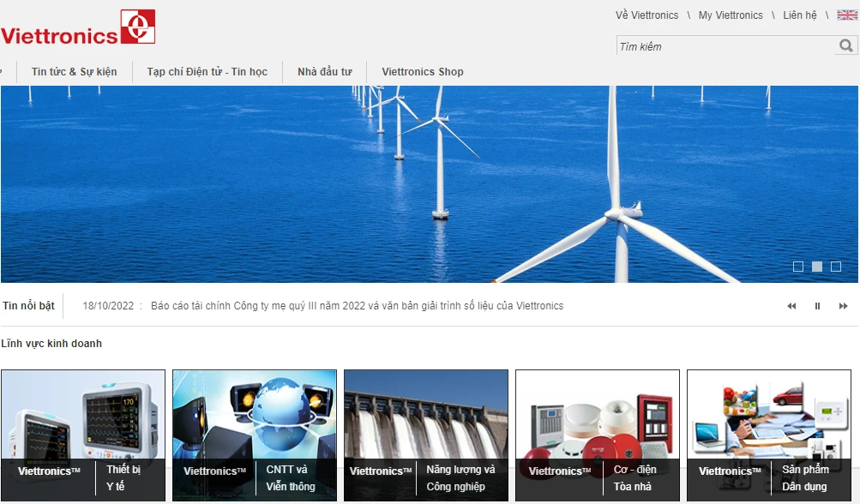Open the Về Viettronics link
860x504 pixels.
tap(647, 15)
